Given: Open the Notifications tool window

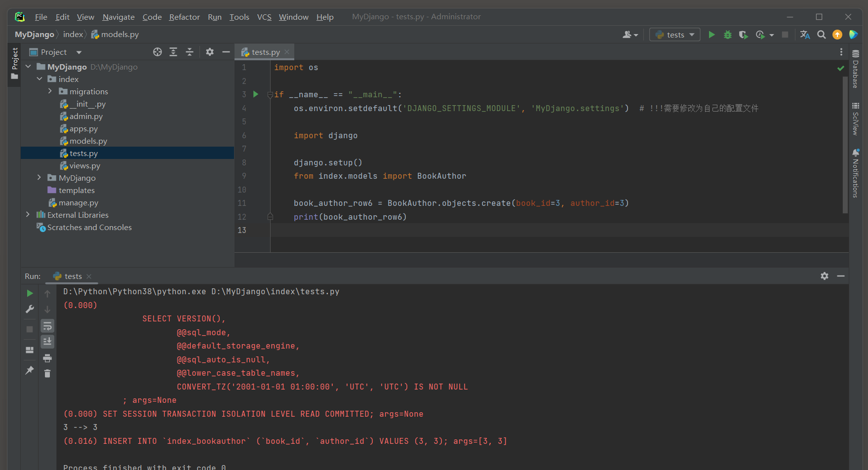Looking at the screenshot, I should pos(856,173).
